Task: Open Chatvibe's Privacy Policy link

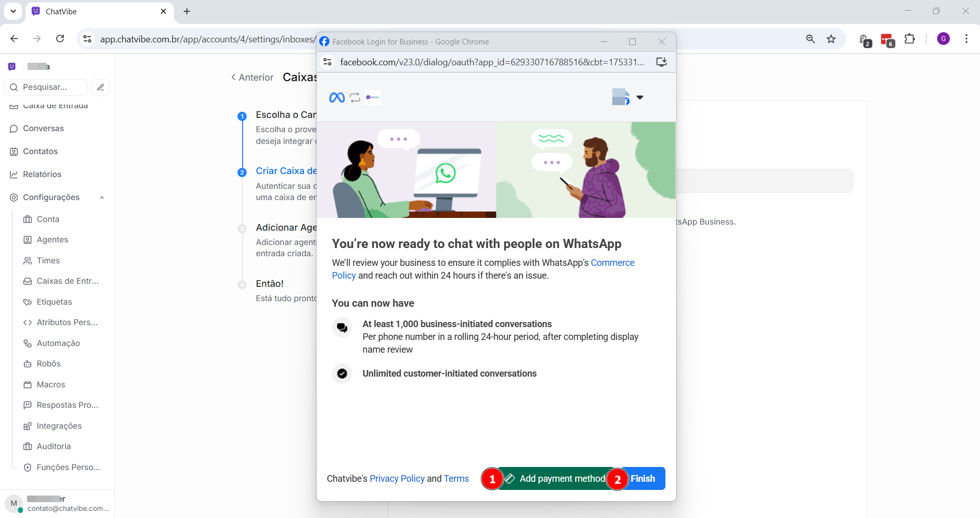Action: (397, 479)
